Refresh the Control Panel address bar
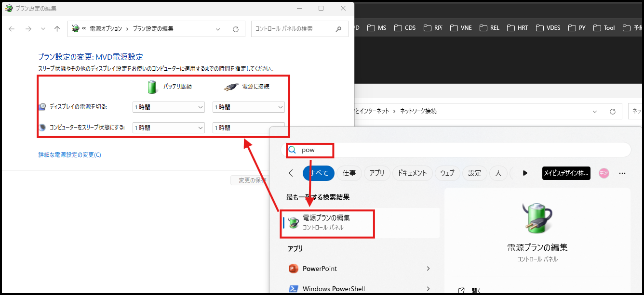 [236, 29]
